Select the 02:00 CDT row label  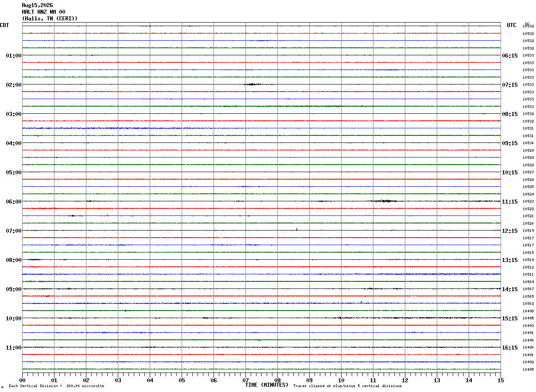(x=13, y=85)
